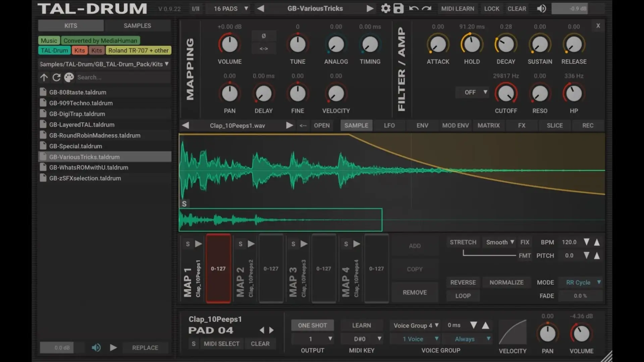Switch to the SAMPLES tab
Screen dimensions: 644x362
[137, 25]
